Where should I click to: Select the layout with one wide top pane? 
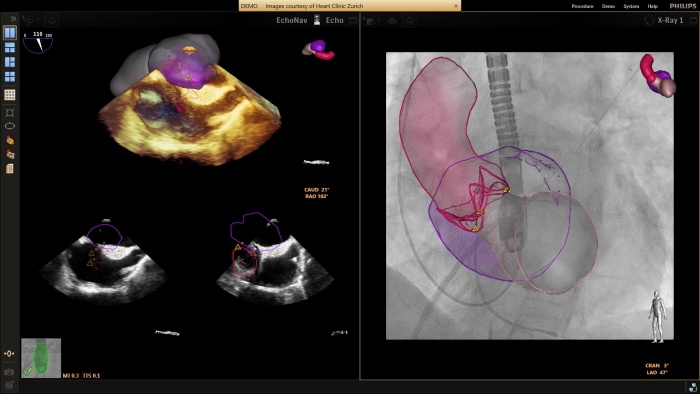tap(10, 47)
